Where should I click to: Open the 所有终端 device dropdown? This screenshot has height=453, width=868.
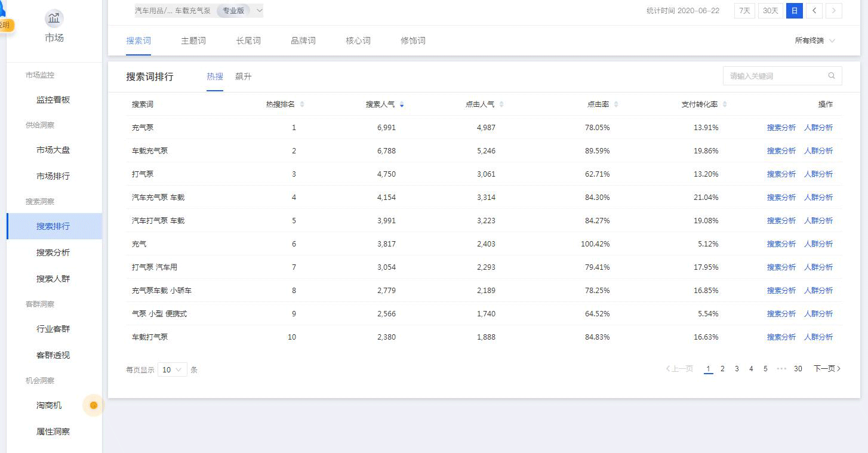tap(815, 41)
